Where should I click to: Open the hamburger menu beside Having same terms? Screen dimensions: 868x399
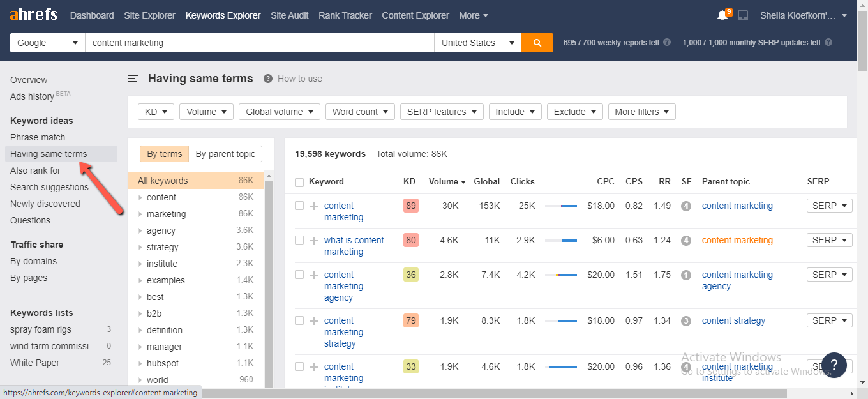[x=133, y=79]
